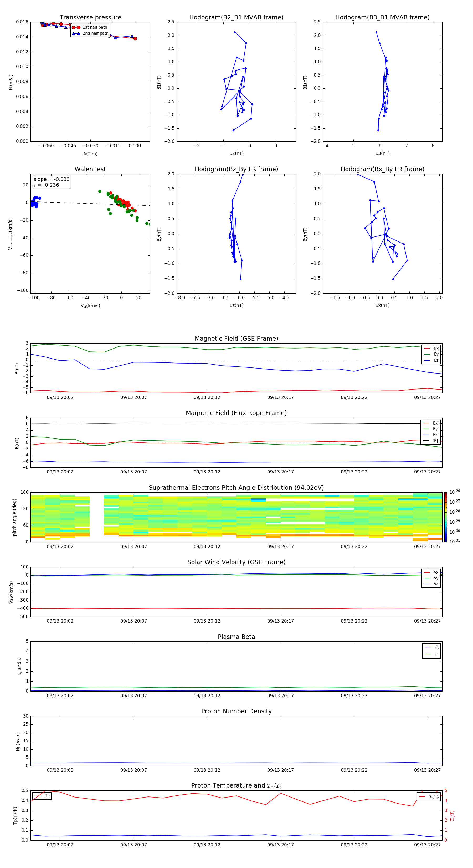Viewport: 473px width, 868px height.
Task: Click the "Solar Wind Velocity (GSE Frame)" title
Action: pos(236,562)
